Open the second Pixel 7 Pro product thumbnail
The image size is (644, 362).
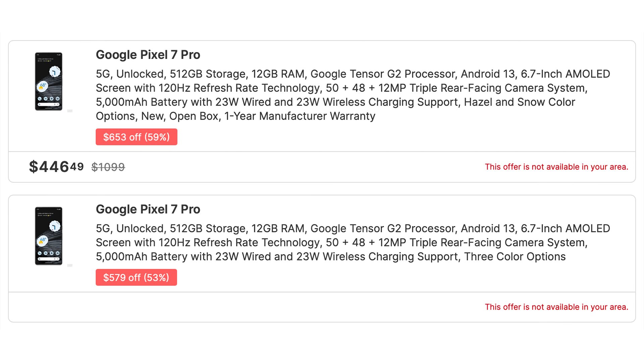[49, 236]
